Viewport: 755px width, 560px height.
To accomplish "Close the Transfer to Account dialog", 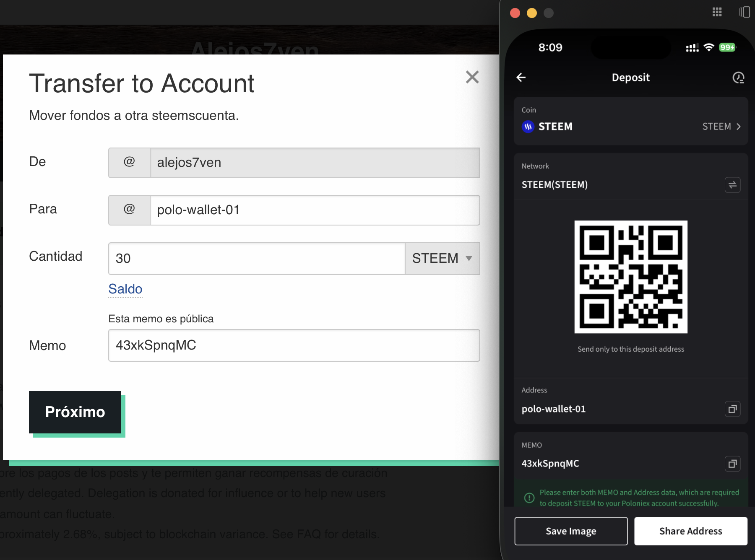I will click(472, 77).
